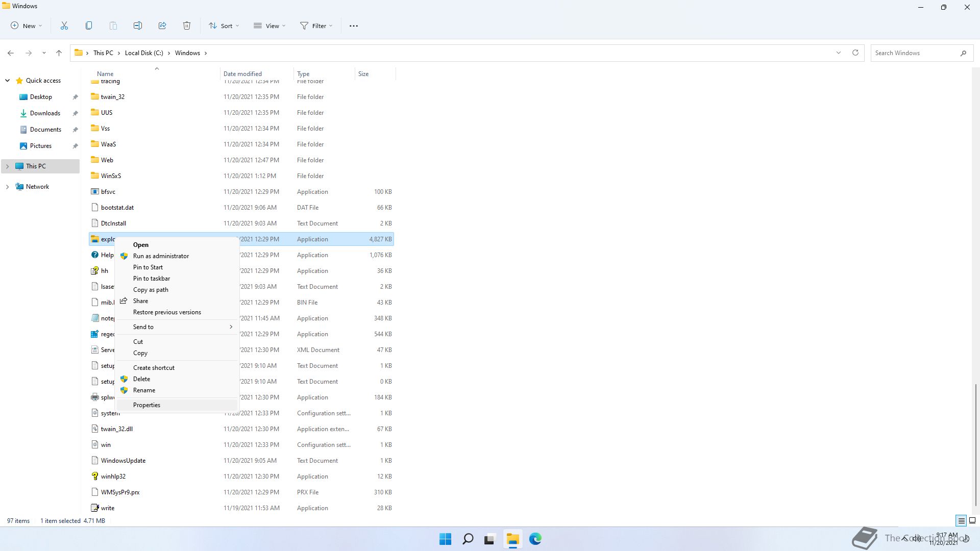Viewport: 980px width, 551px height.
Task: Go back with the Back arrow
Action: coord(11,53)
